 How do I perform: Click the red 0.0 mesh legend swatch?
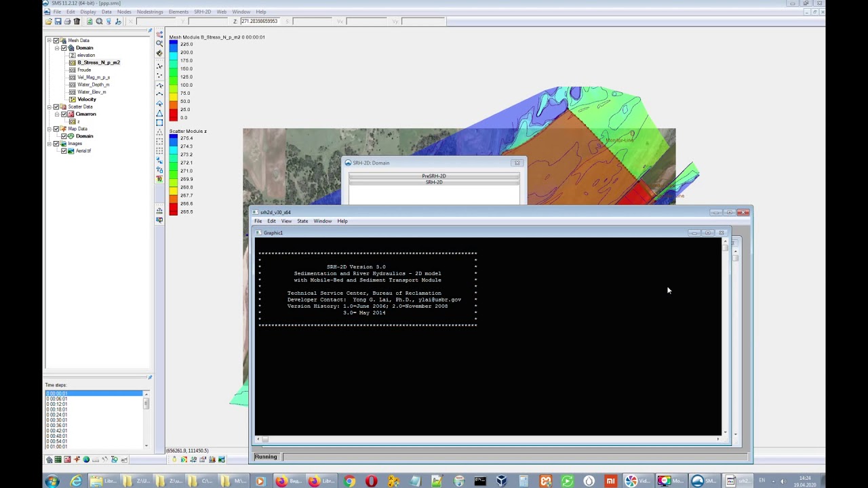(x=174, y=117)
